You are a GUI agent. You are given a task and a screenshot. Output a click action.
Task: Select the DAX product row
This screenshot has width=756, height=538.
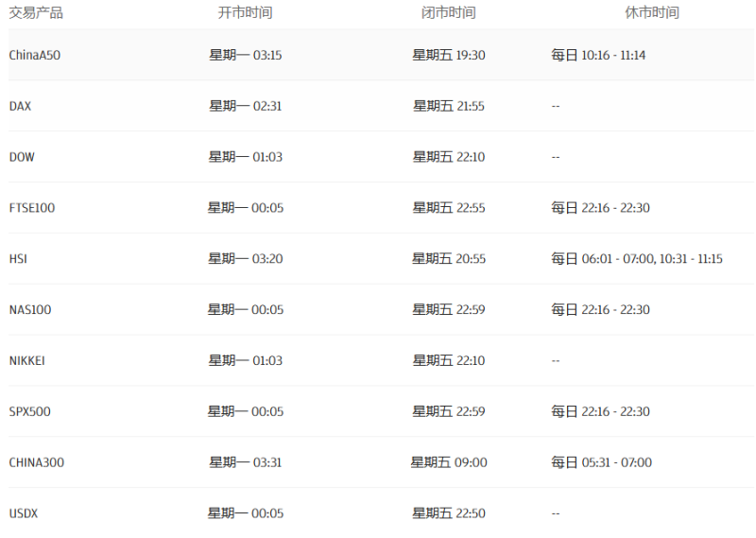(x=382, y=106)
